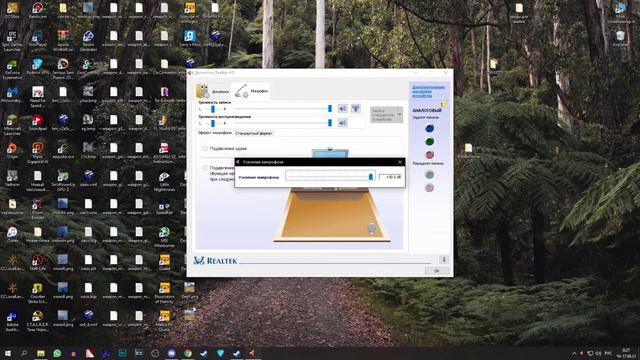Click the playback L/R balance slider
This screenshot has width=640, height=360.
[213, 123]
